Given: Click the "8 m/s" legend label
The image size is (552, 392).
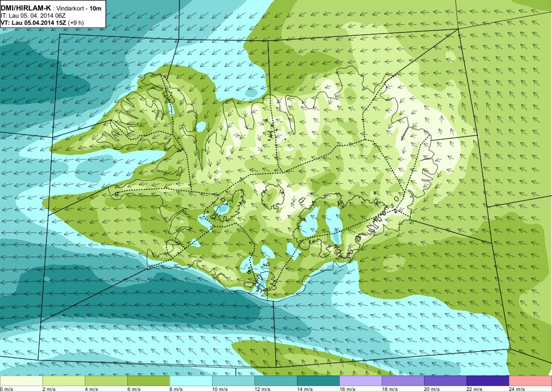Looking at the screenshot, I should tap(176, 389).
